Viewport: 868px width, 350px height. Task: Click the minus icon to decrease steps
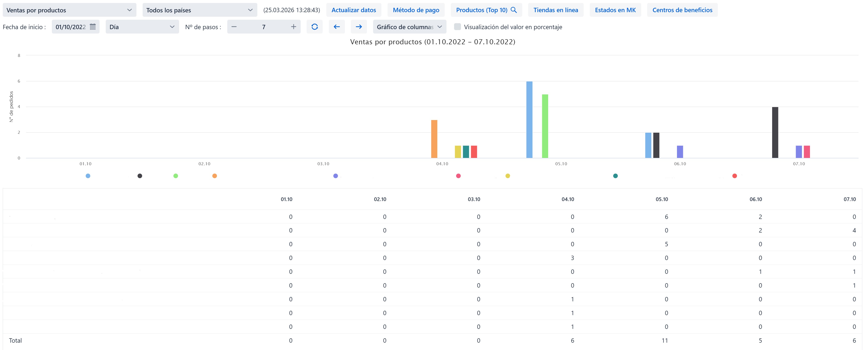coord(234,27)
